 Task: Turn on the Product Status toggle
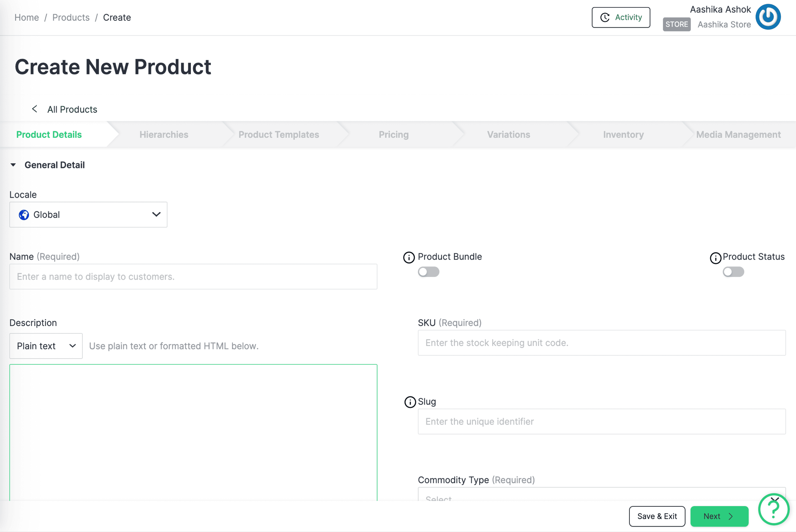coord(733,272)
